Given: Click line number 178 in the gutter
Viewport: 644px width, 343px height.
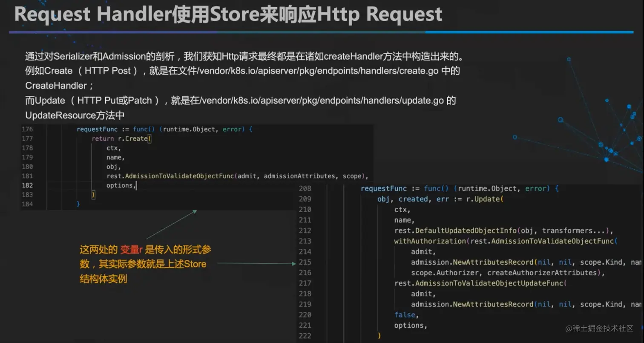Looking at the screenshot, I should (x=27, y=148).
